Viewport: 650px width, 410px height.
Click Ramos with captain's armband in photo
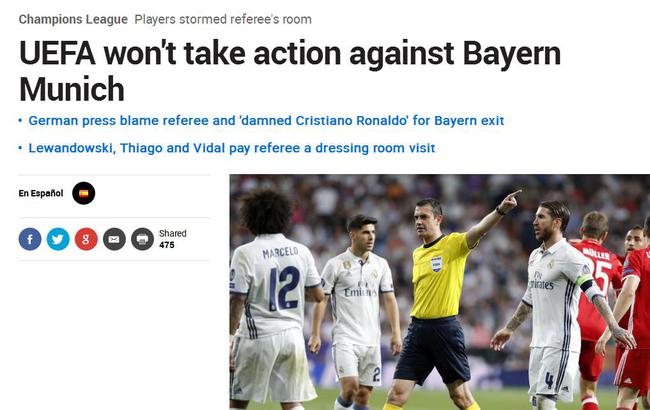pos(555,303)
